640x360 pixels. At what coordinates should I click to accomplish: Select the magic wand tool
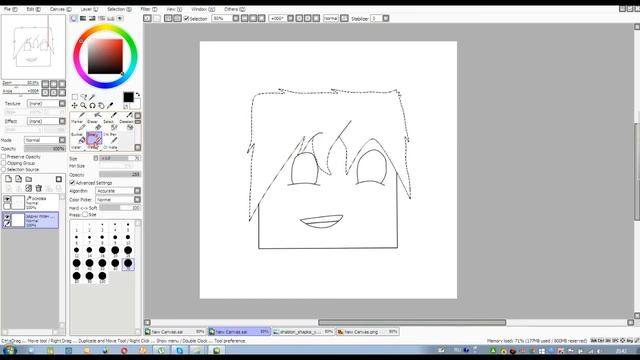(x=93, y=97)
